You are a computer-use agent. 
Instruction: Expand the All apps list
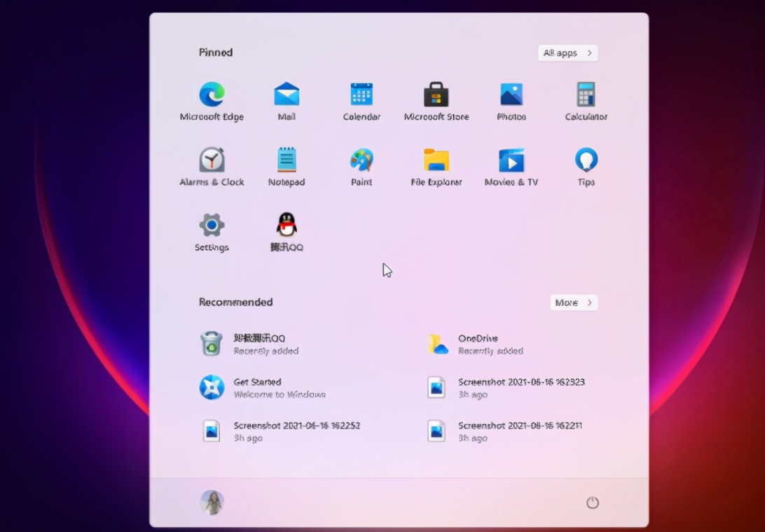[568, 53]
